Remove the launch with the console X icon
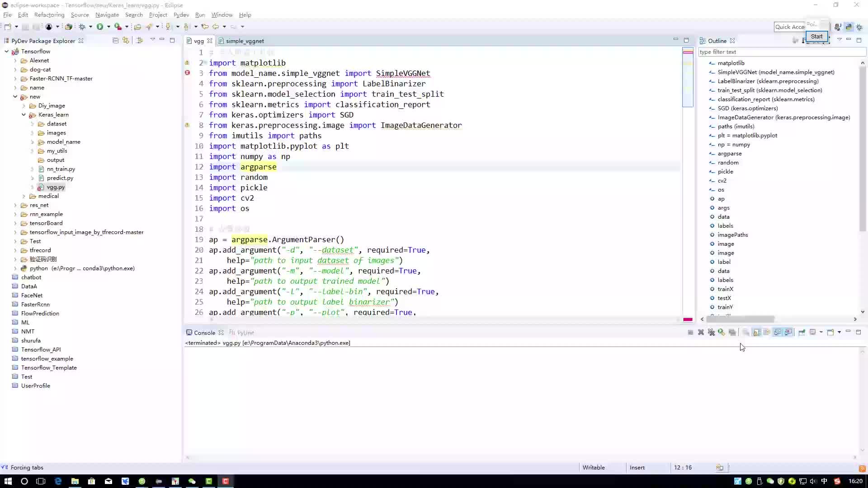The image size is (868, 488). pyautogui.click(x=701, y=332)
